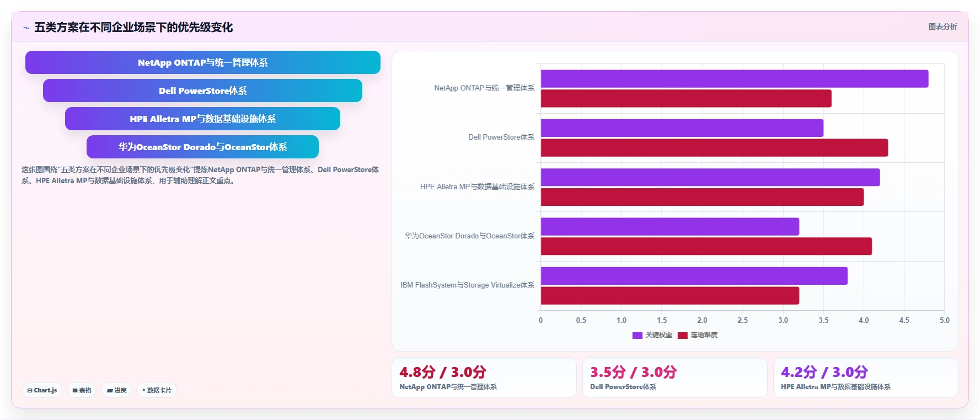Click IBM FlashSystem purple 关键权重 bar
The image size is (980, 420).
694,276
